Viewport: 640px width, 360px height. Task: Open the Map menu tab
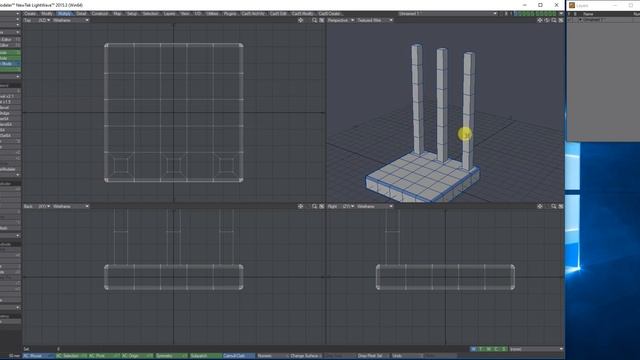point(117,13)
